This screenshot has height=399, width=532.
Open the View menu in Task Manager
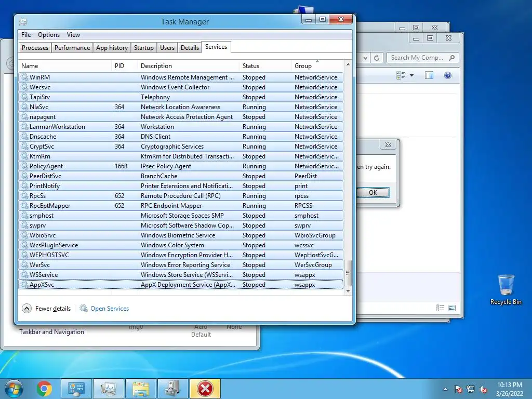tap(73, 35)
